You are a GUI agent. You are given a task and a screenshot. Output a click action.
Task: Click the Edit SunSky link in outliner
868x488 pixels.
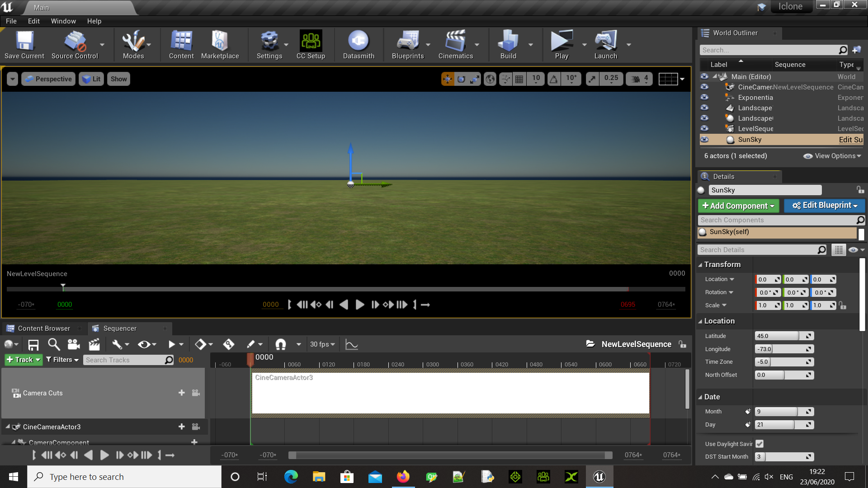click(851, 140)
